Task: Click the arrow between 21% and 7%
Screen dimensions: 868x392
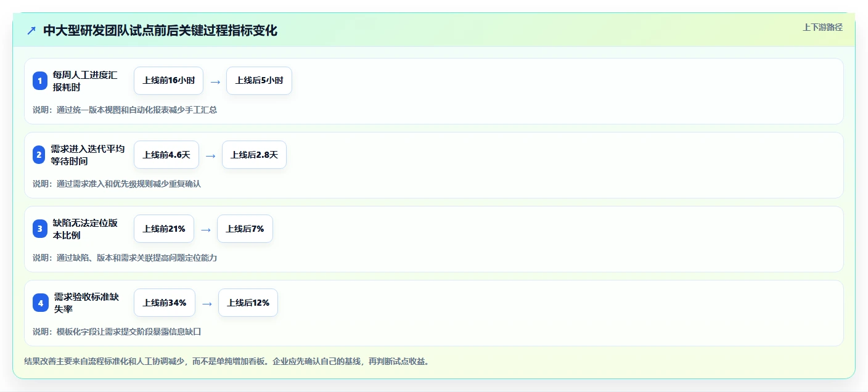Action: (206, 229)
